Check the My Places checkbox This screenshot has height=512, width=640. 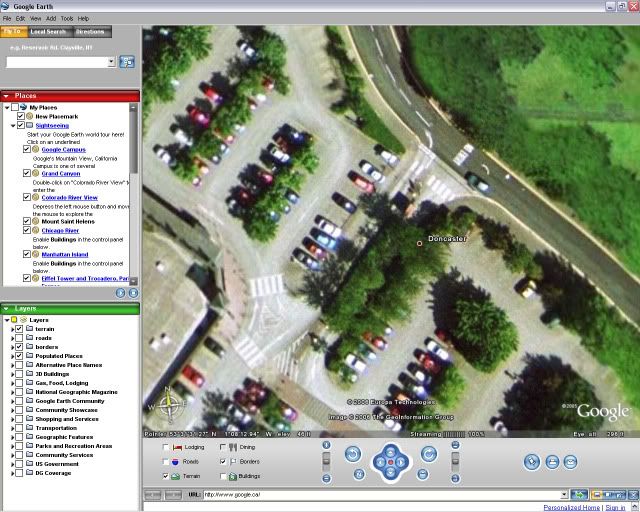15,107
